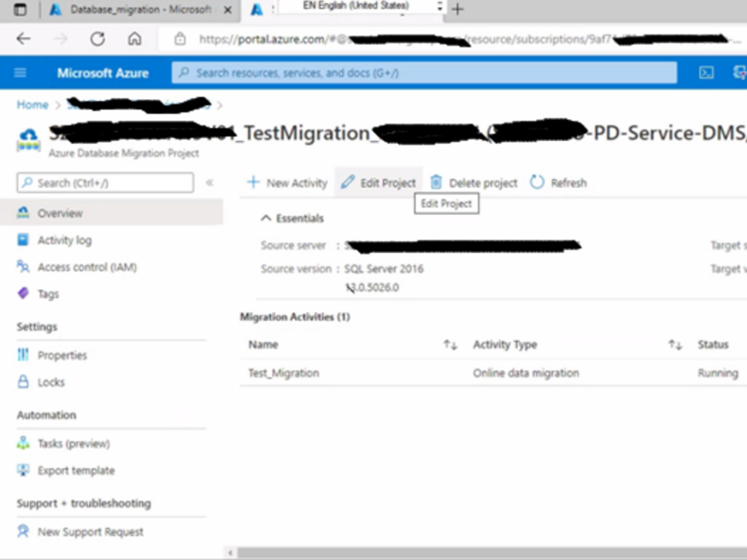Click the Running status cell
This screenshot has width=747, height=560.
click(x=718, y=373)
